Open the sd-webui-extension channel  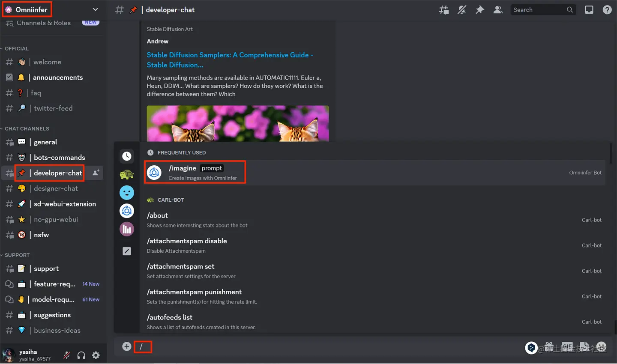(52, 204)
